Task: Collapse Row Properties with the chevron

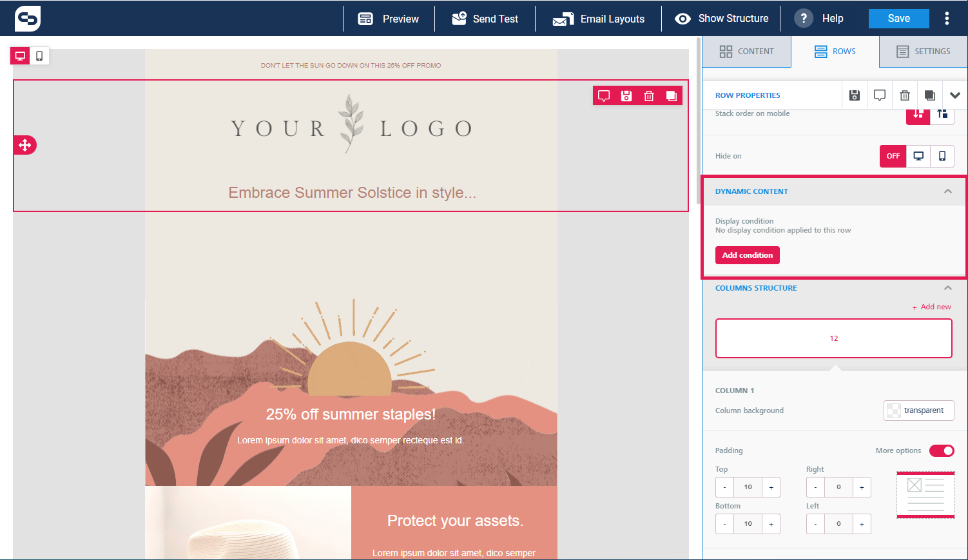Action: tap(955, 95)
